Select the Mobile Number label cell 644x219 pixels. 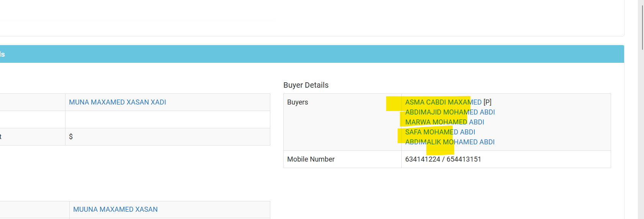pyautogui.click(x=342, y=159)
